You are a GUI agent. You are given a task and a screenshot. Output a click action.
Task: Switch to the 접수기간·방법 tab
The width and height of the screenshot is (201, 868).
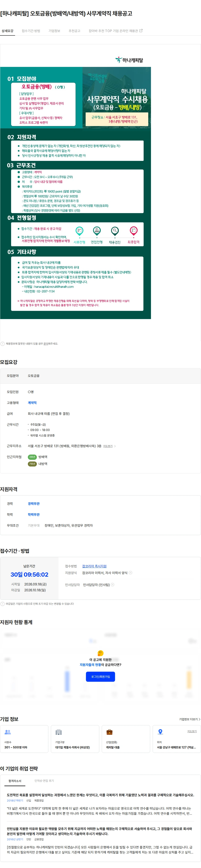point(31,31)
